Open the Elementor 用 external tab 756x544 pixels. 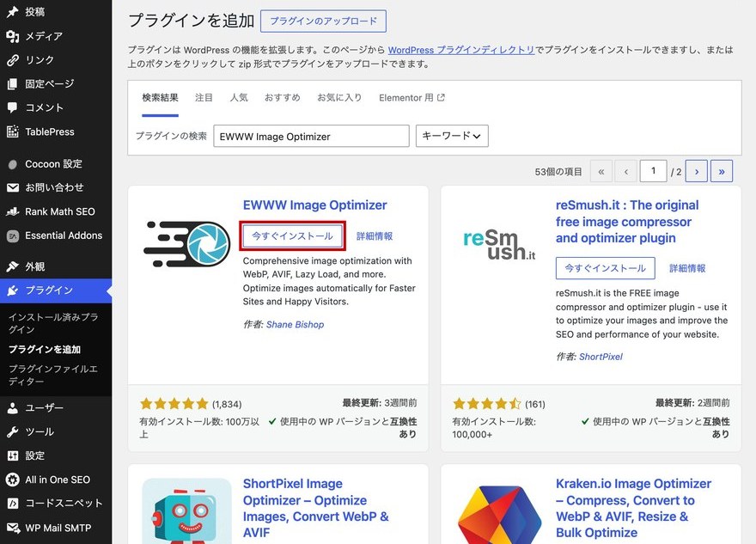coord(412,98)
